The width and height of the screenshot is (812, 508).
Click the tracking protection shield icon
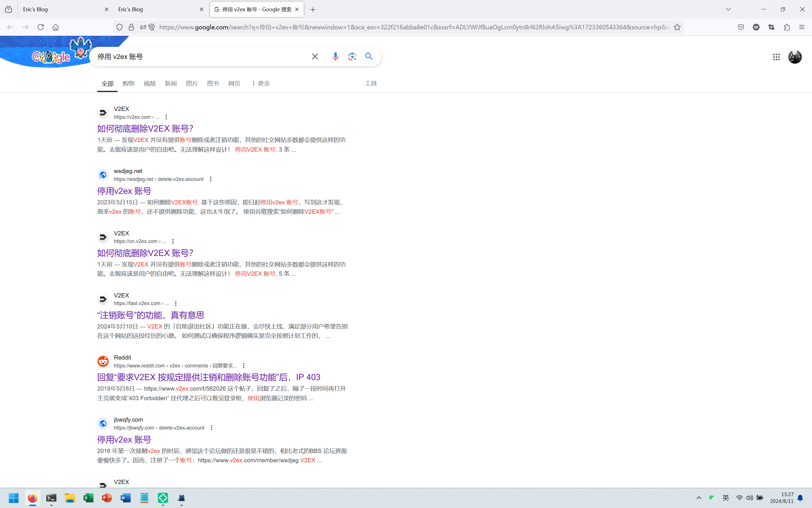tap(120, 27)
